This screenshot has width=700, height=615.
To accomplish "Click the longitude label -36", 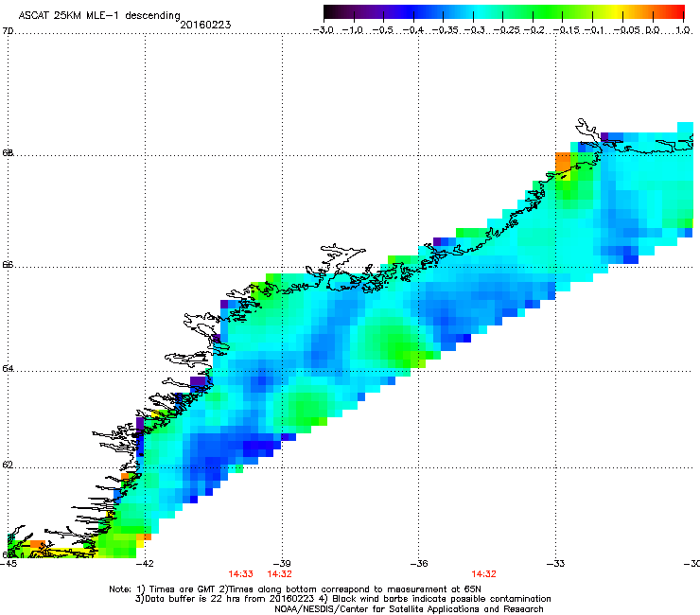I will 419,564.
